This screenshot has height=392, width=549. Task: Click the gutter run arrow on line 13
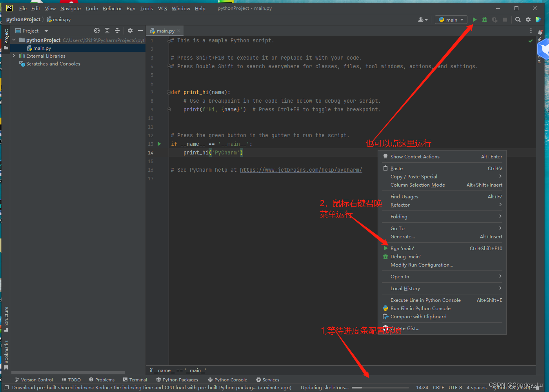coord(159,144)
